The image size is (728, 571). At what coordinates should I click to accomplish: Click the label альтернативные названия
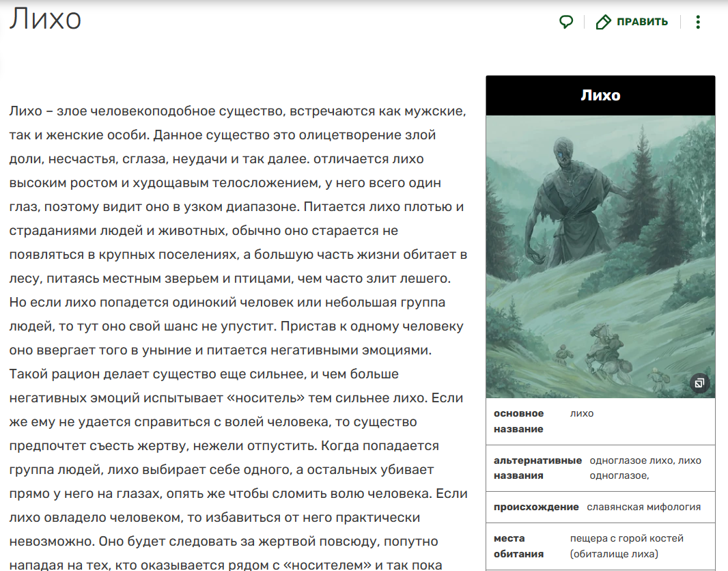pyautogui.click(x=537, y=468)
